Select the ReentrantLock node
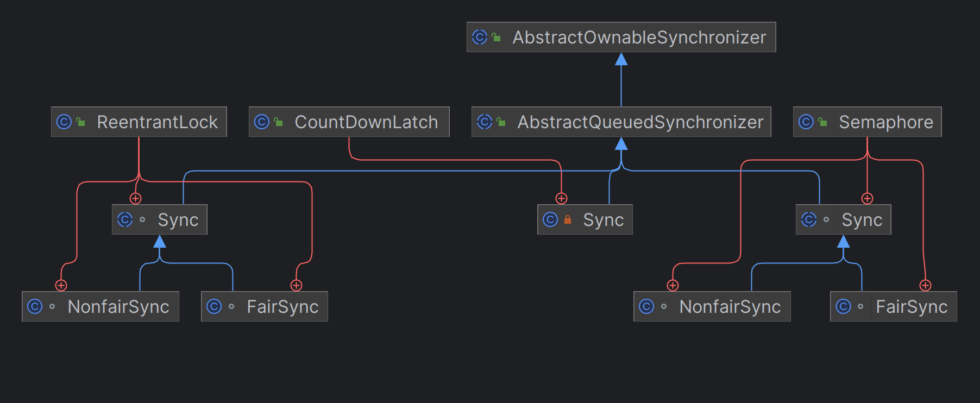980x403 pixels. point(139,122)
